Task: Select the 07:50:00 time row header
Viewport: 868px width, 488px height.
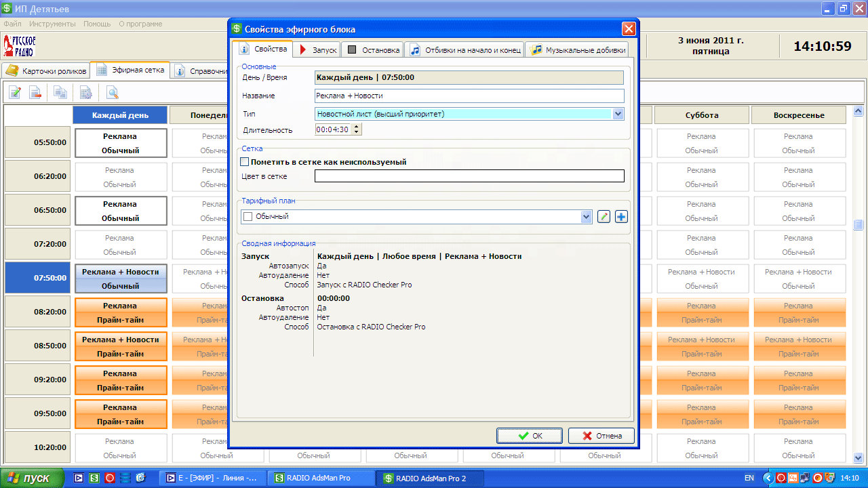Action: (37, 278)
